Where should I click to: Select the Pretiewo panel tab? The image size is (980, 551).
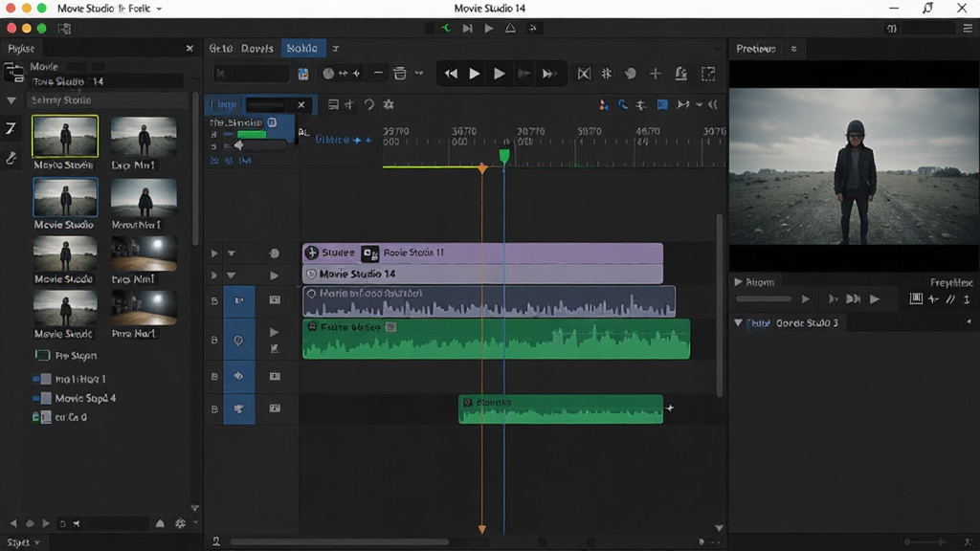pos(756,49)
